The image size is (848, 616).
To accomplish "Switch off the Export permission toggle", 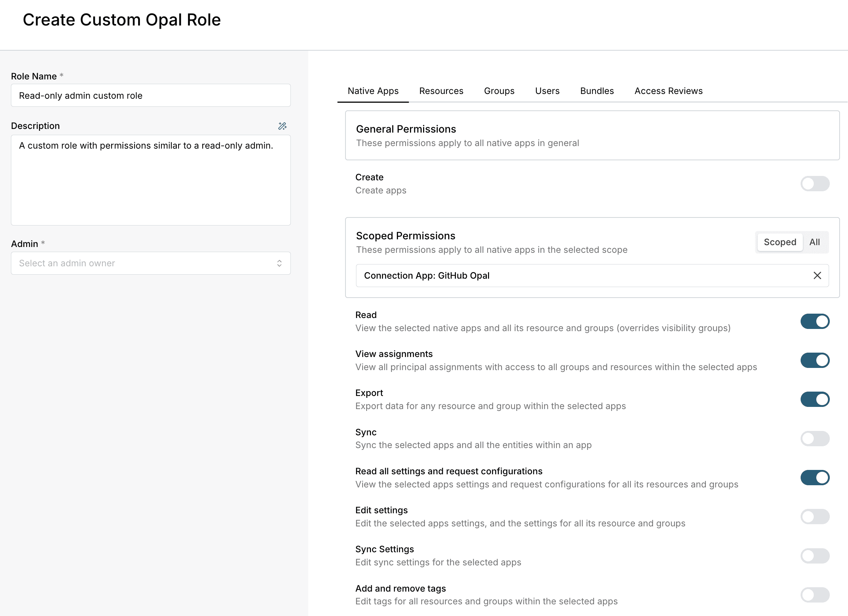I will 815,399.
